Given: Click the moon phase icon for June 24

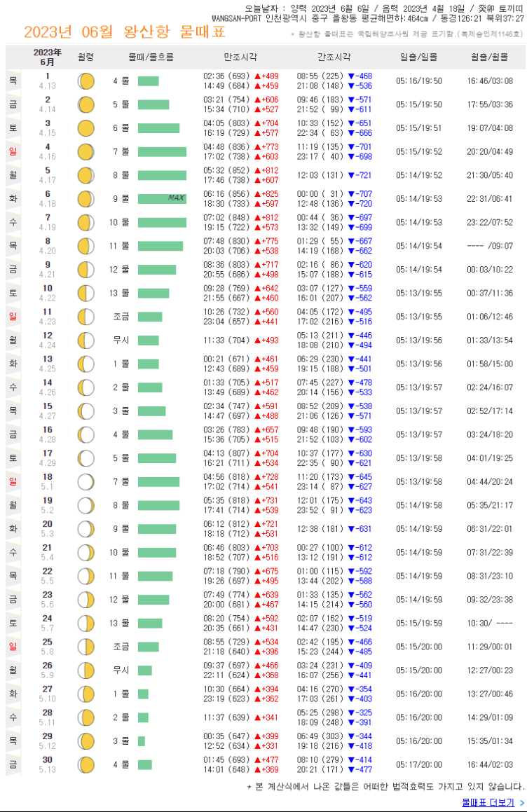Looking at the screenshot, I should click(86, 623).
